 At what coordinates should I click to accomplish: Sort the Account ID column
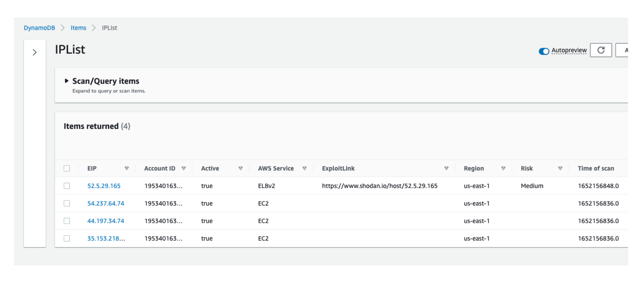pyautogui.click(x=184, y=168)
